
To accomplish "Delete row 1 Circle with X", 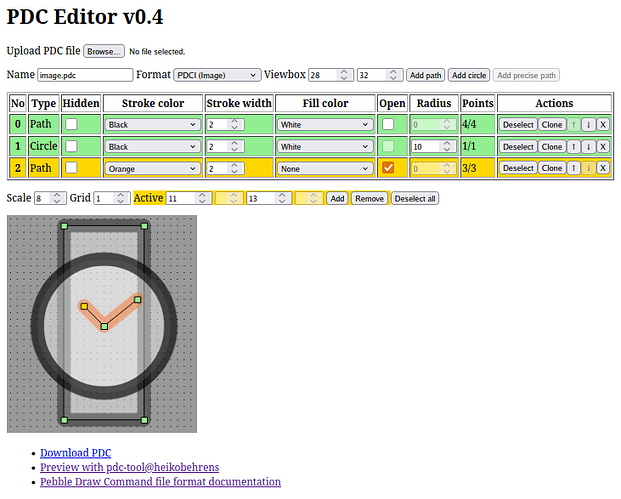I will (603, 146).
